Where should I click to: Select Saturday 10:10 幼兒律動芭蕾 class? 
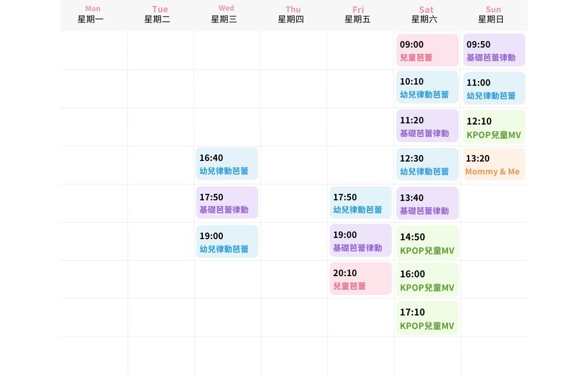(427, 88)
